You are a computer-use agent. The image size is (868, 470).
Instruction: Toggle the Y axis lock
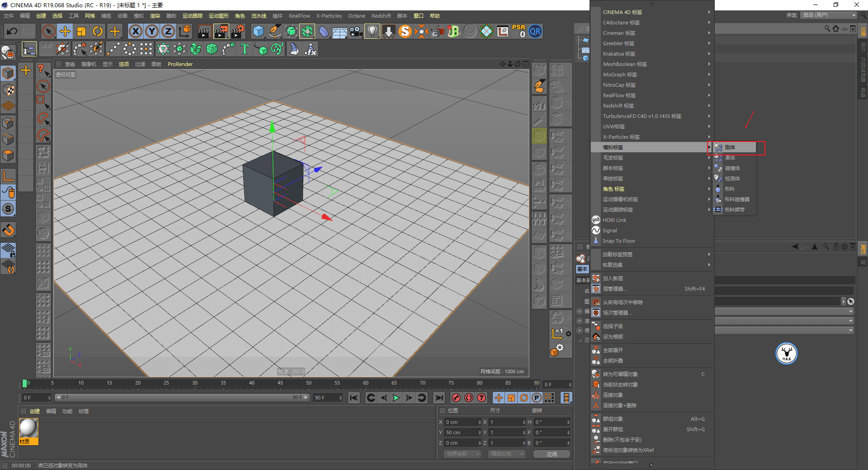(152, 31)
